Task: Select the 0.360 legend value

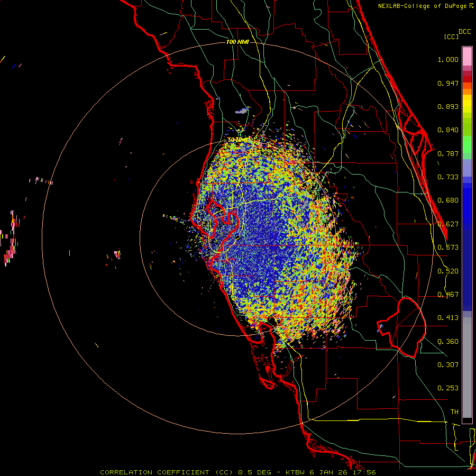Action: (x=448, y=342)
